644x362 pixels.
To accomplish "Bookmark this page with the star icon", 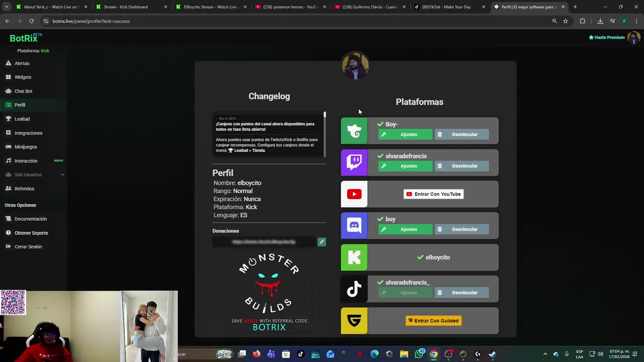I will [x=566, y=21].
